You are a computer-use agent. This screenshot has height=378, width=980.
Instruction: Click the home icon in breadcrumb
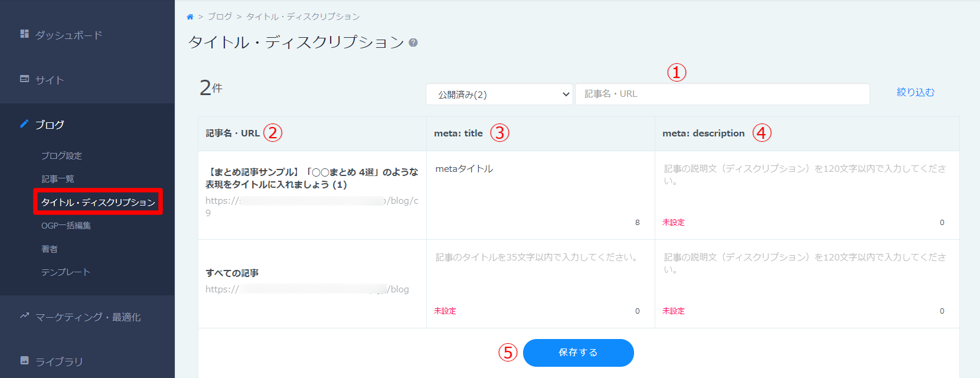click(x=190, y=17)
